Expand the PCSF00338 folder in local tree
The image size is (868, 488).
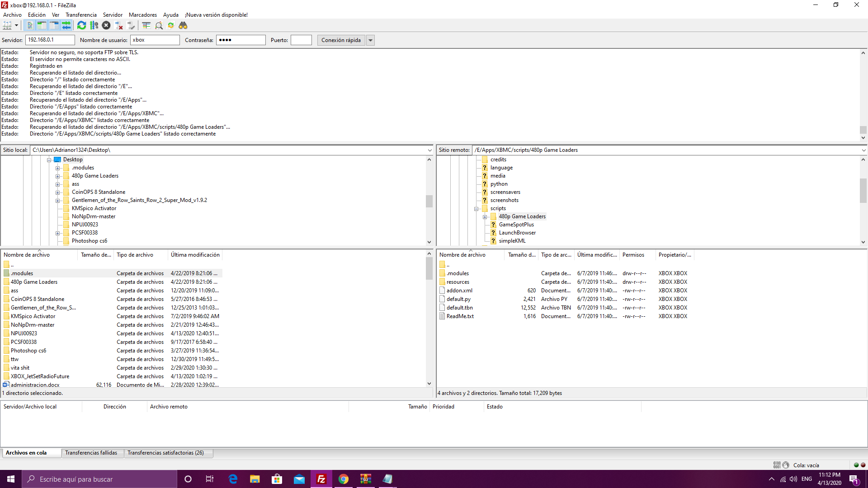click(58, 233)
